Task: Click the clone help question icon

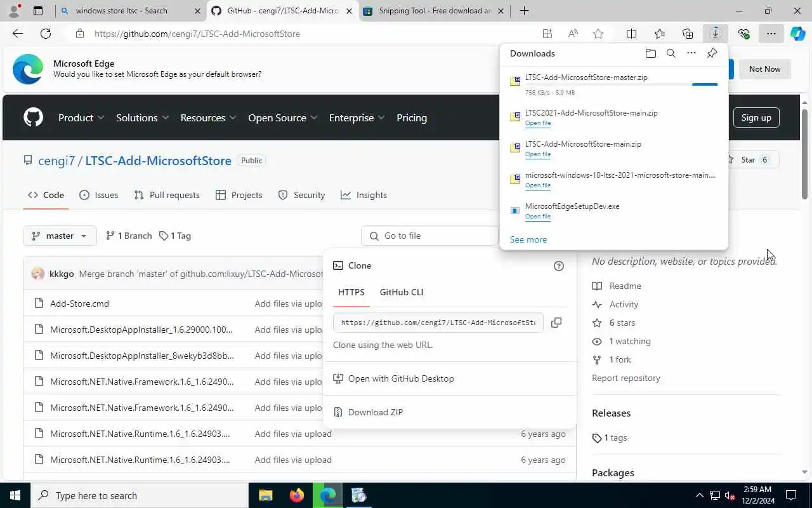Action: tap(559, 266)
